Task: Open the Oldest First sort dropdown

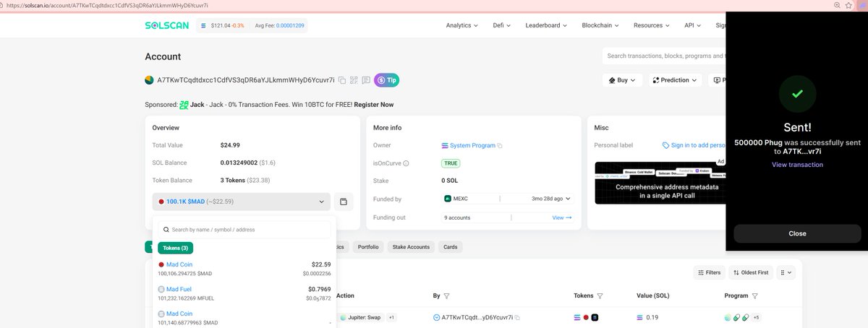Action: coord(751,272)
